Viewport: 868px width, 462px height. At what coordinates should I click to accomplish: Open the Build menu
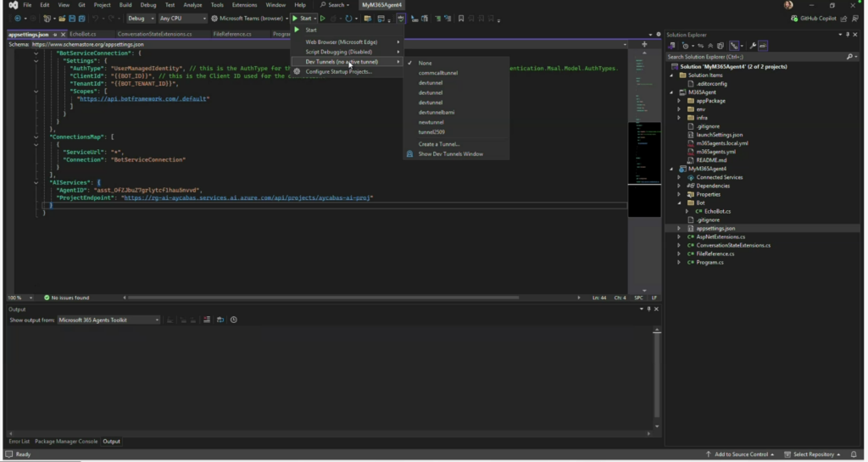coord(125,5)
